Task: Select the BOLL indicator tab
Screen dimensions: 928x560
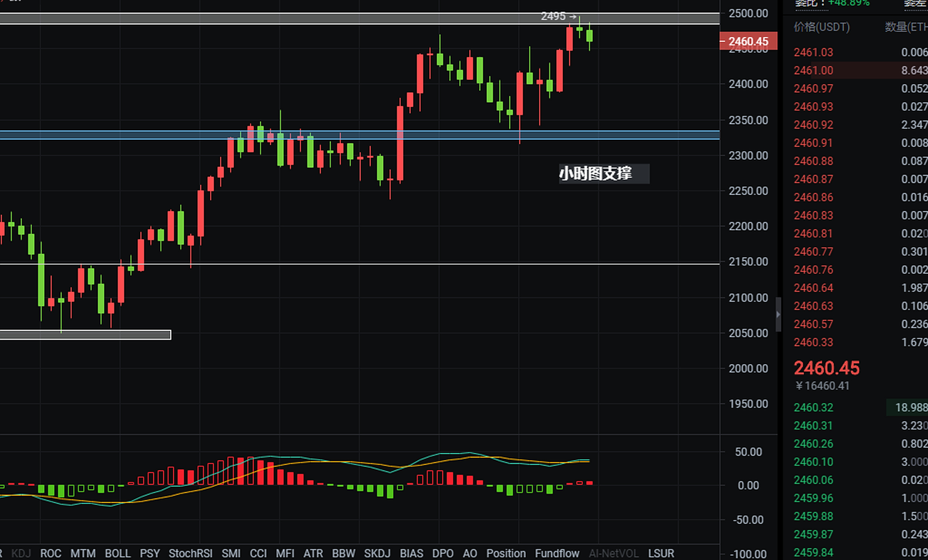Action: pyautogui.click(x=118, y=553)
